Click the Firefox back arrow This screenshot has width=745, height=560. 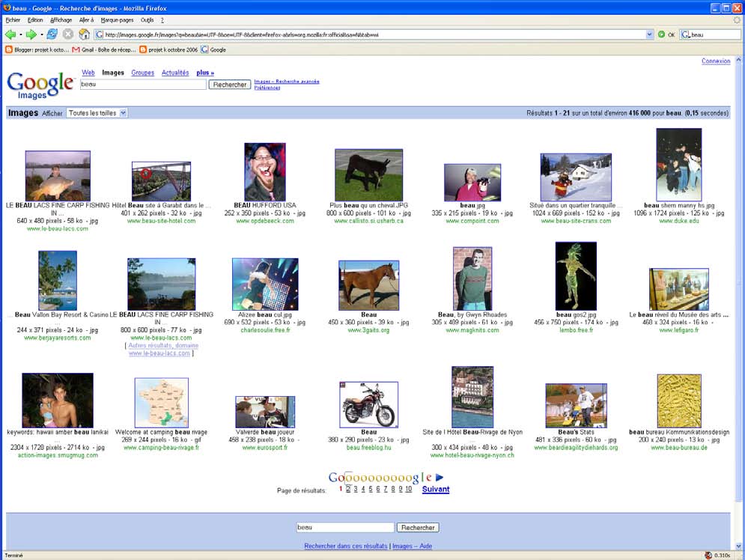10,34
